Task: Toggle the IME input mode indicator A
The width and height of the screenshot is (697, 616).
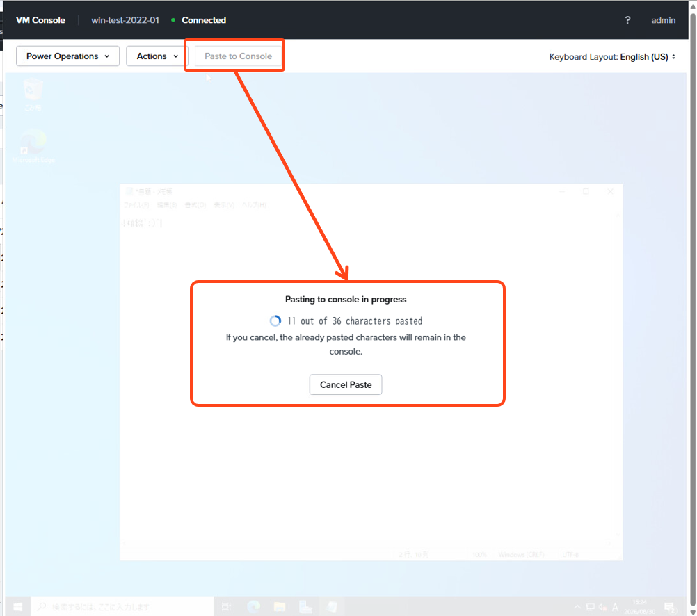Action: [x=615, y=607]
